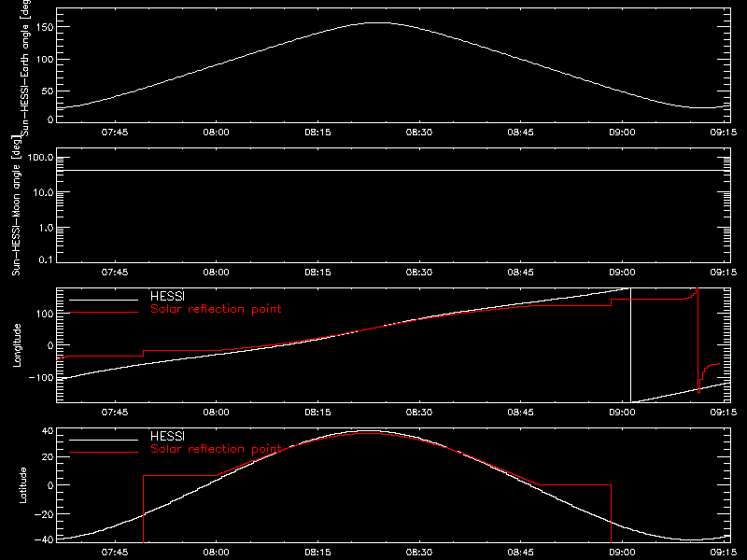747x560 pixels.
Task: Click the 0.1 tick on Moon angle axis
Action: 46,259
